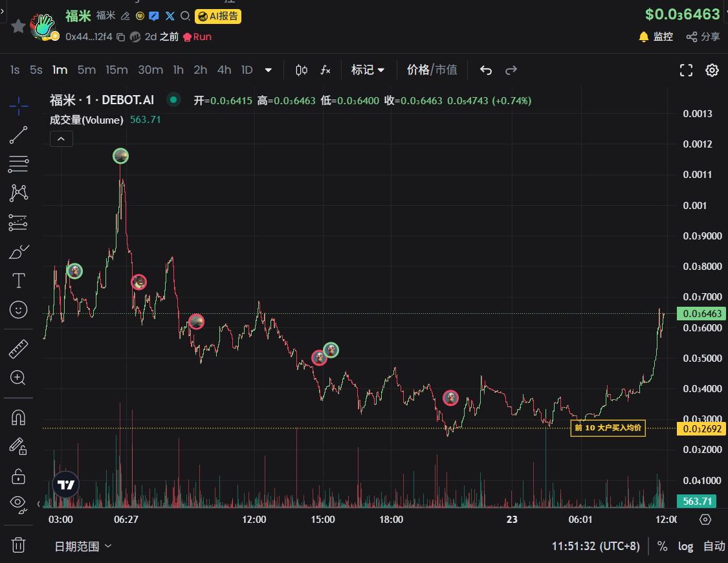Screen dimensions: 728x563
Task: Open the fx indicators panel
Action: pyautogui.click(x=325, y=70)
